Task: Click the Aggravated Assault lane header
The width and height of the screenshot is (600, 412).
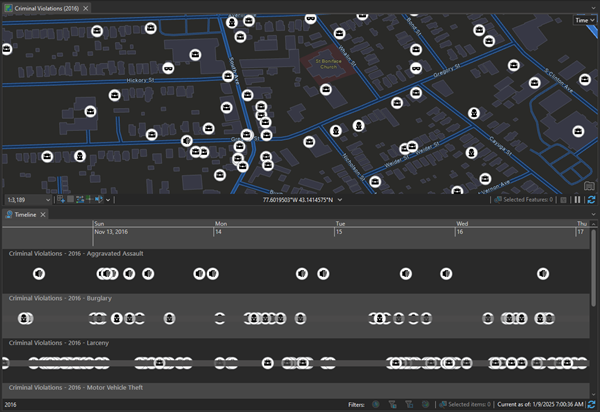Action: [x=76, y=254]
